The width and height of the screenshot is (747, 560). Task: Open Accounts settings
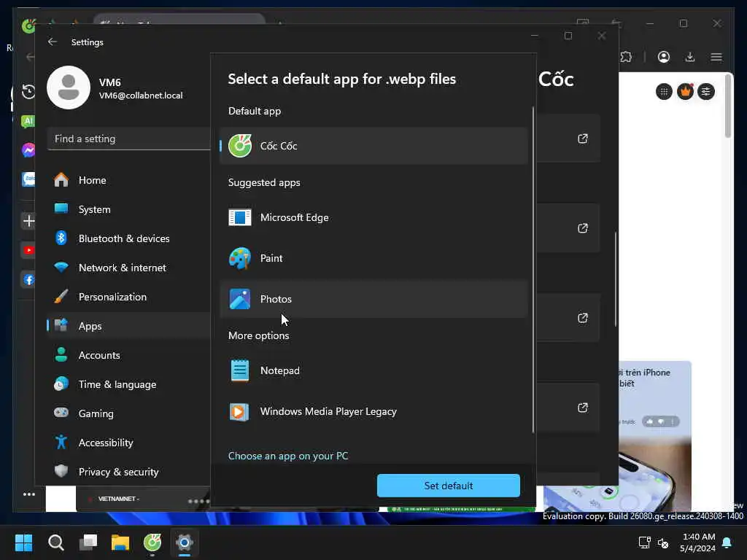[128, 355]
